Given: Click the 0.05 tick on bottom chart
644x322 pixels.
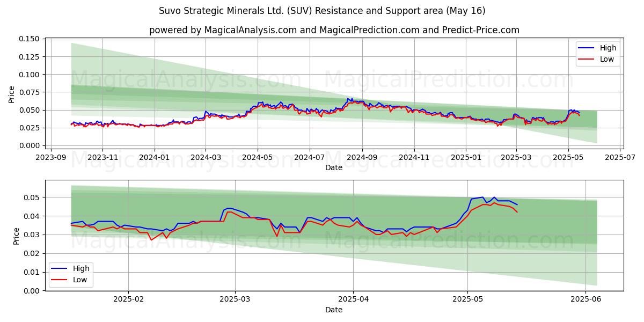Looking at the screenshot, I should 32,197.
